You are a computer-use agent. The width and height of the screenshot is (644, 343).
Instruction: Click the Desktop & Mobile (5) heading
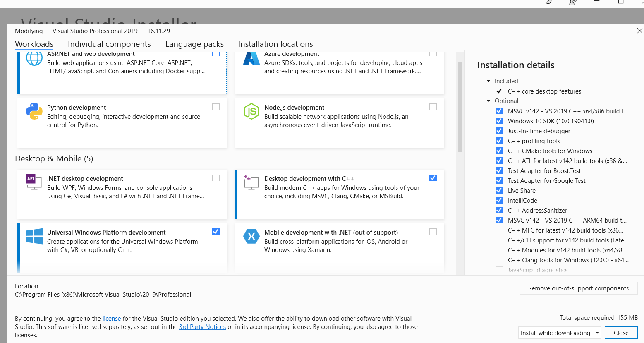(54, 159)
